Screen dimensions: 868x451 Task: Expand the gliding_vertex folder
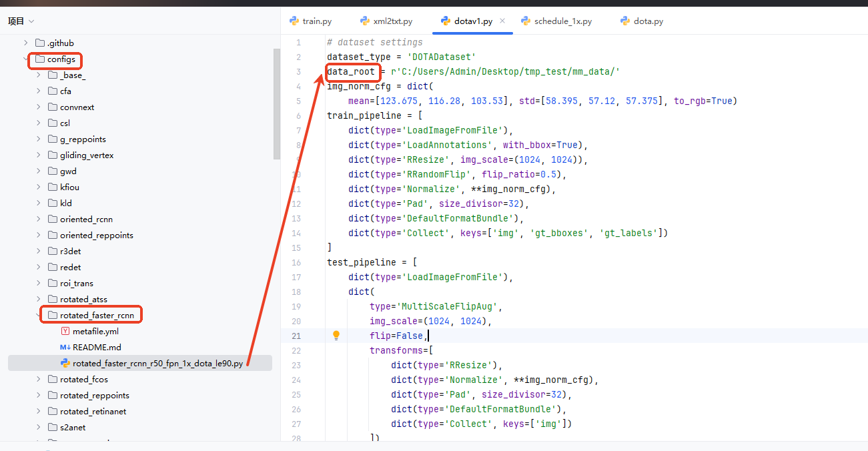[39, 155]
